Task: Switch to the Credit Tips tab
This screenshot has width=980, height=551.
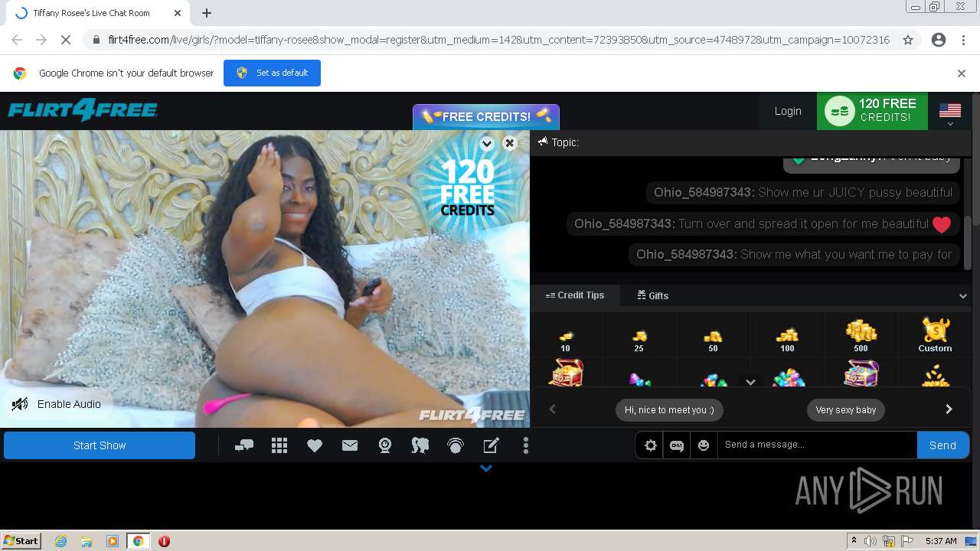Action: point(575,295)
